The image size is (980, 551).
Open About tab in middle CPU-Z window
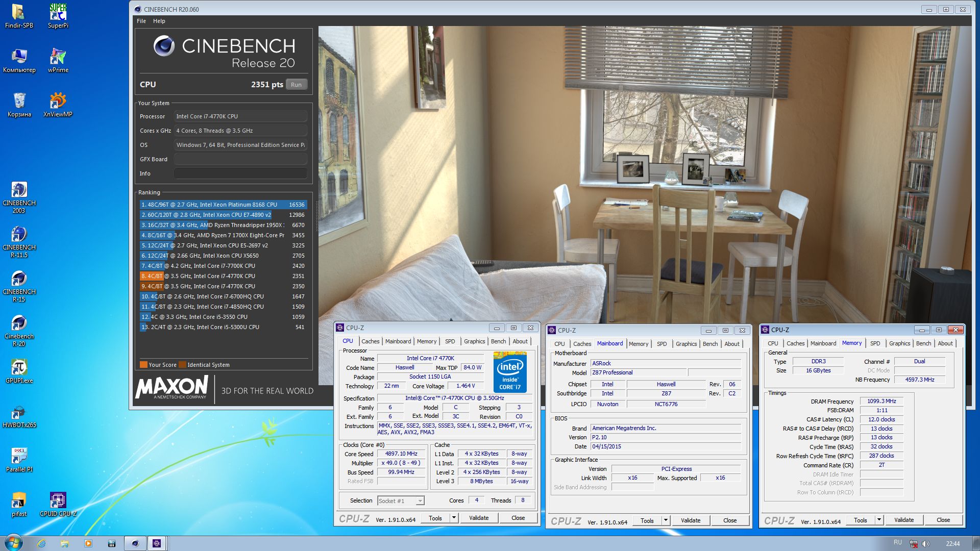(732, 344)
